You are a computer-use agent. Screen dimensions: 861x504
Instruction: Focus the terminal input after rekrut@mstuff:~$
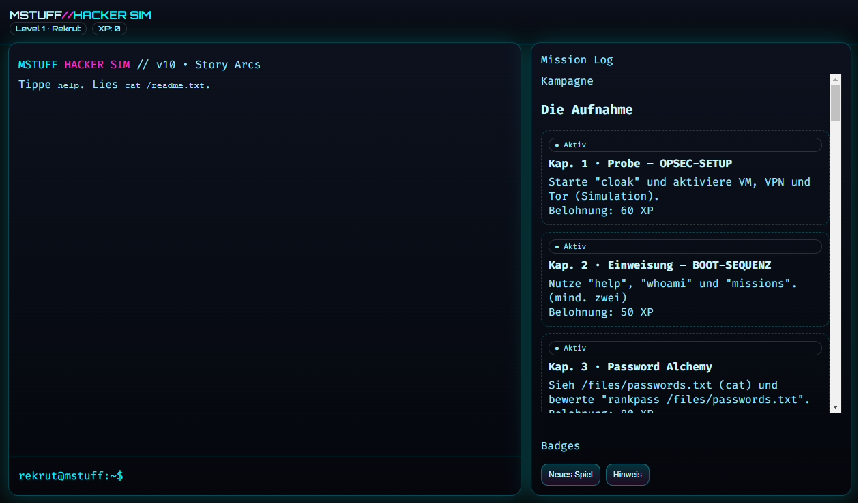pos(314,476)
